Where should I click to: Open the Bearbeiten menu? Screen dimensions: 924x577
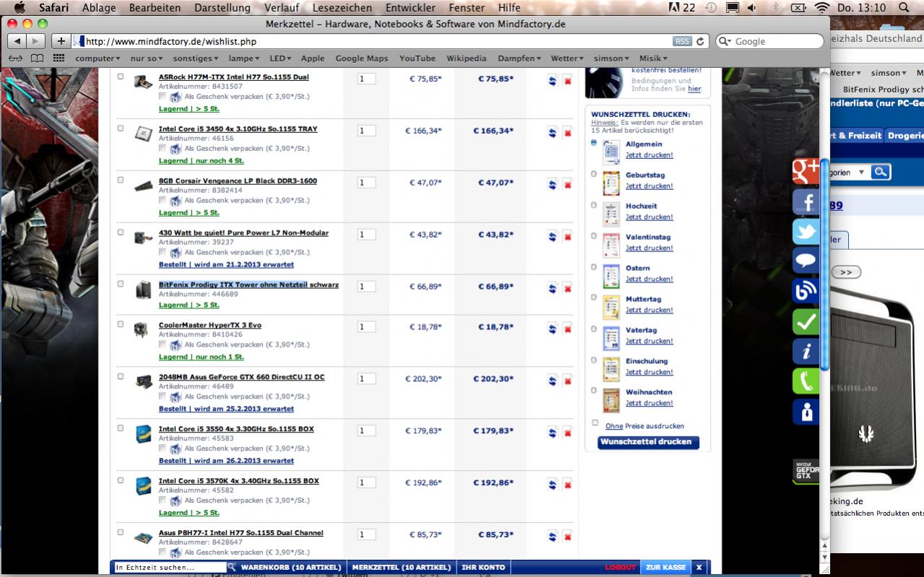pyautogui.click(x=155, y=7)
